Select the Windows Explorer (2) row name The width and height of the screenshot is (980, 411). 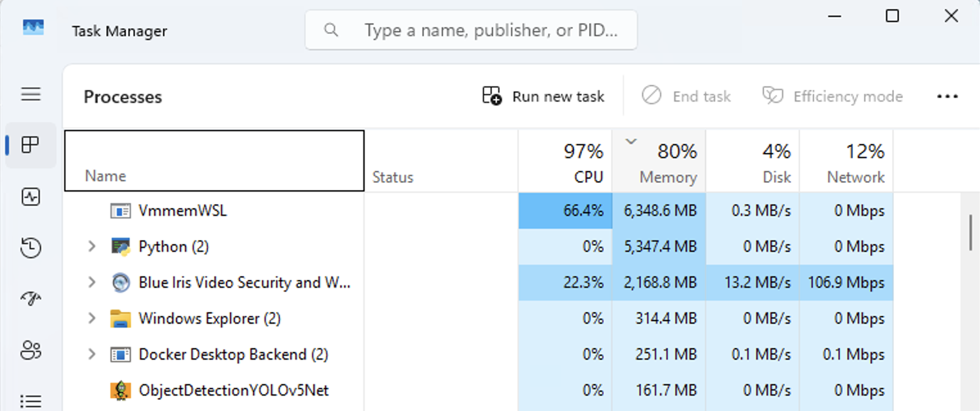(209, 319)
